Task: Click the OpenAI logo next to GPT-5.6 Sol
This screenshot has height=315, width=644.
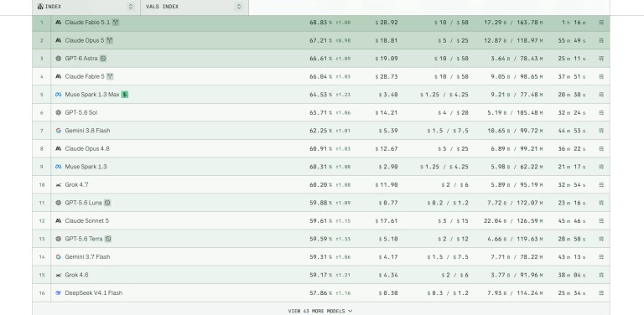Action: pyautogui.click(x=59, y=113)
